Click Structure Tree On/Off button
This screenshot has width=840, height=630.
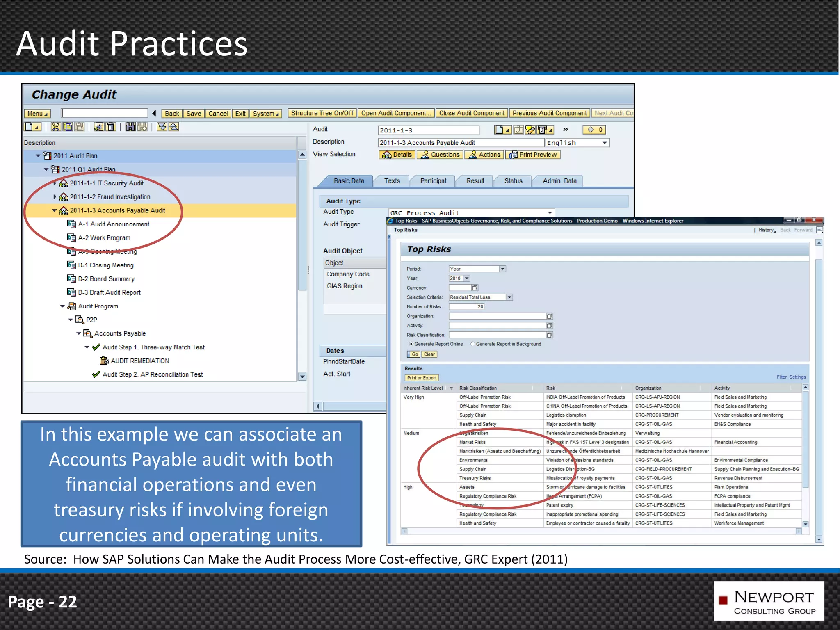tap(322, 113)
